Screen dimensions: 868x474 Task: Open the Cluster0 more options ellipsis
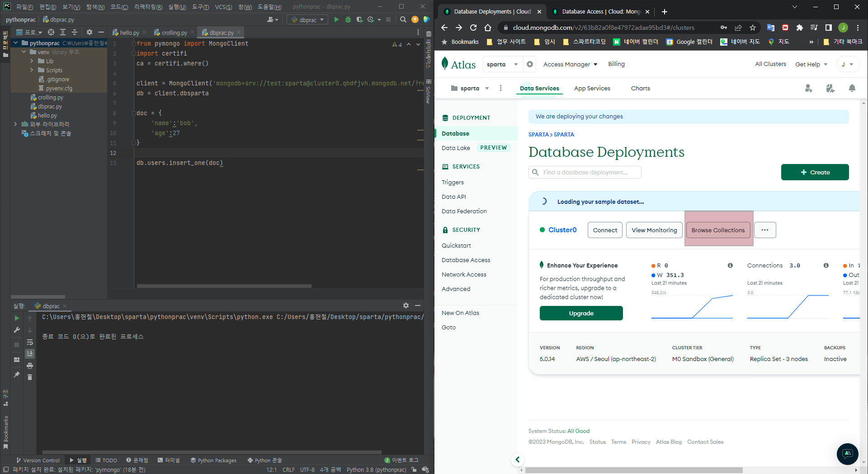click(765, 230)
